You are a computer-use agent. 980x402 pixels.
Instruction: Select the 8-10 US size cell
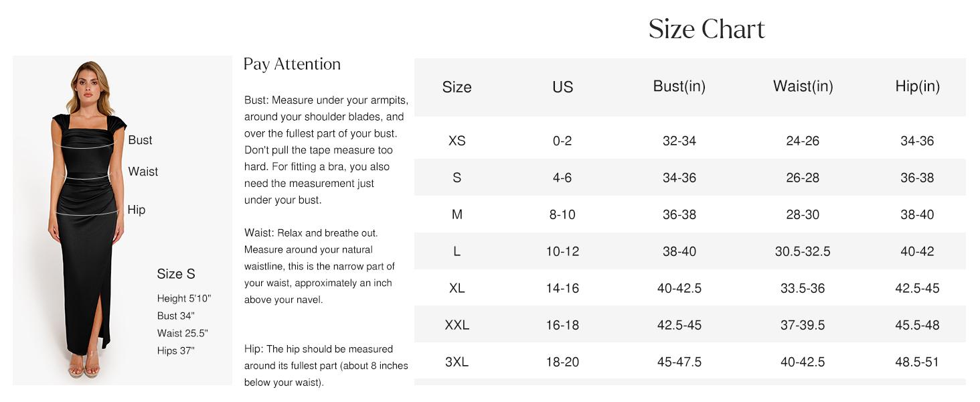[x=563, y=214]
